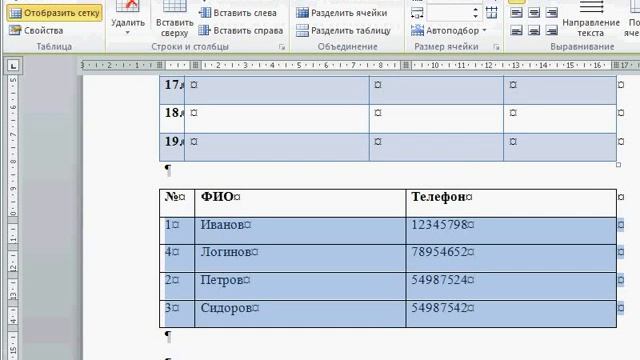Click Направление текста button
Viewport: 640px width, 360px height.
click(x=591, y=19)
